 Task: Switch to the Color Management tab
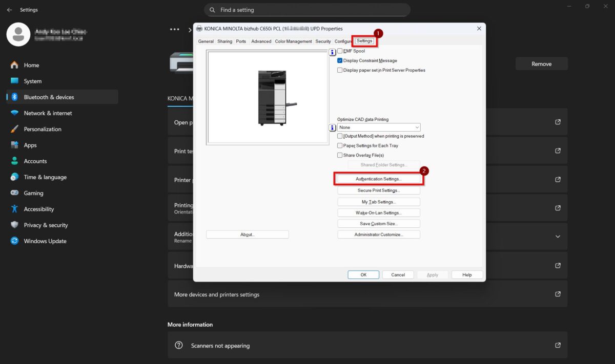tap(293, 41)
